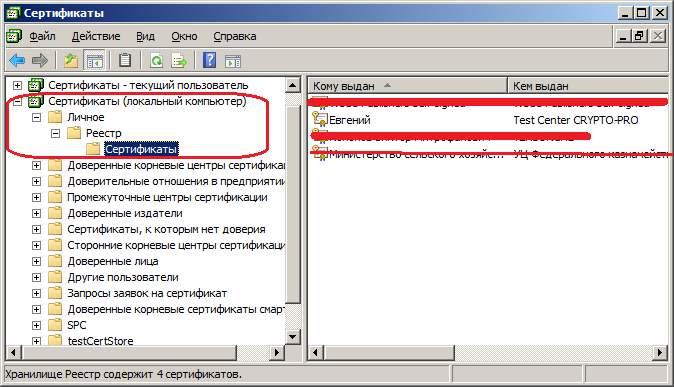Select the Евгений certificate icon
Screen dimensions: 674x387
click(320, 120)
